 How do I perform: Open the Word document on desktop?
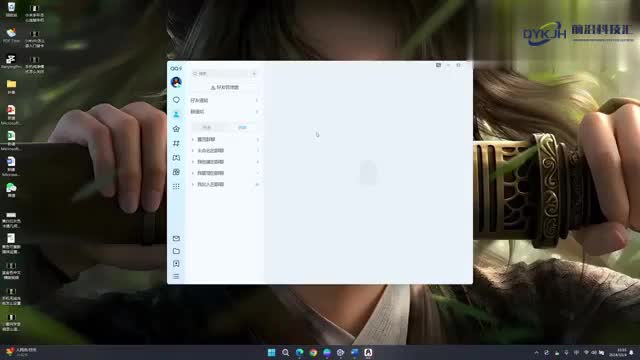pyautogui.click(x=11, y=166)
